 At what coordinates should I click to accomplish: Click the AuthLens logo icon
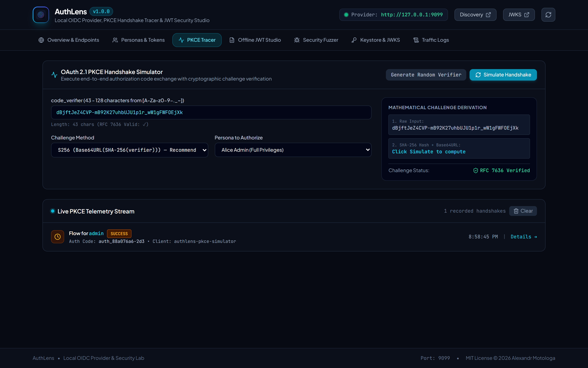(x=41, y=15)
